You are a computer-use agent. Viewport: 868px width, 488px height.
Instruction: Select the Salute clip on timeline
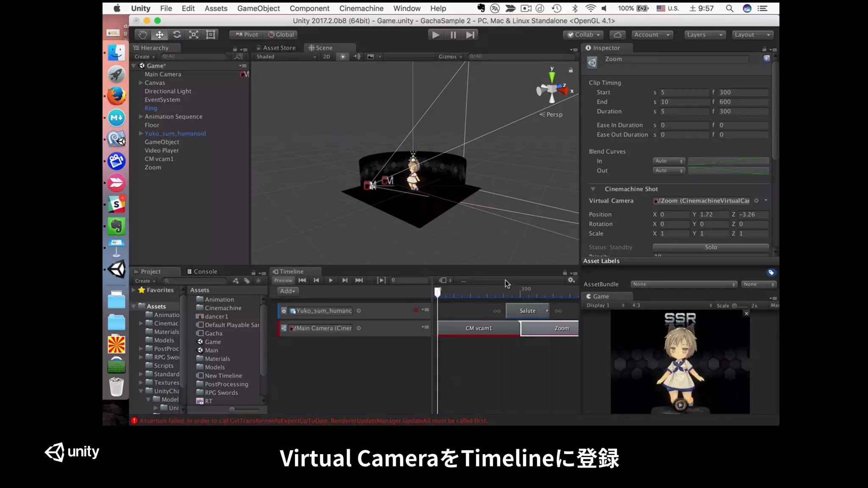[x=528, y=311]
